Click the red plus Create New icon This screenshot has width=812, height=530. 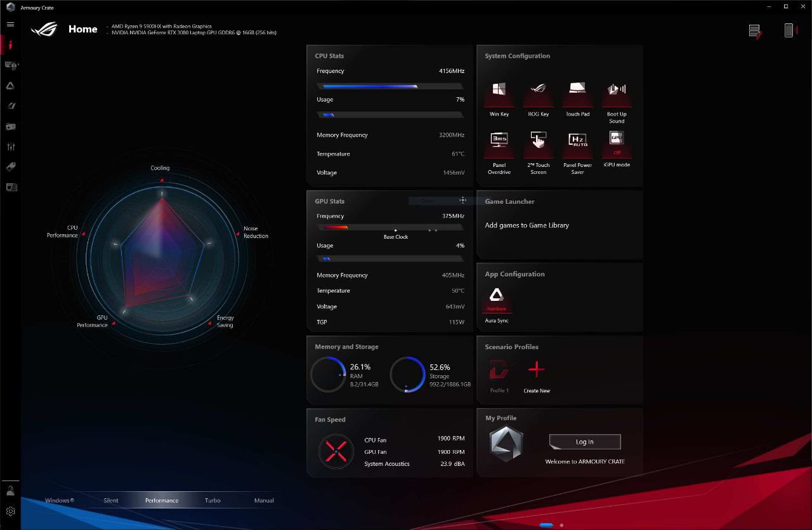[x=537, y=369]
